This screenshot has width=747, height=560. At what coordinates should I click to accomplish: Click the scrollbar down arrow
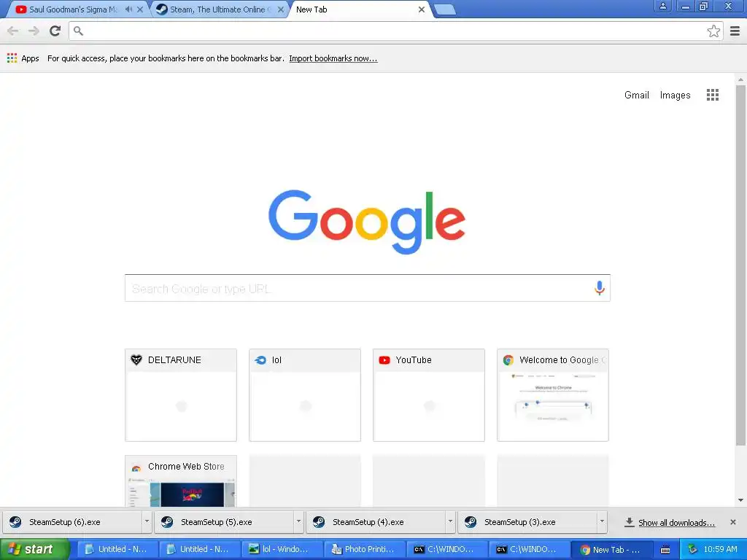click(740, 500)
